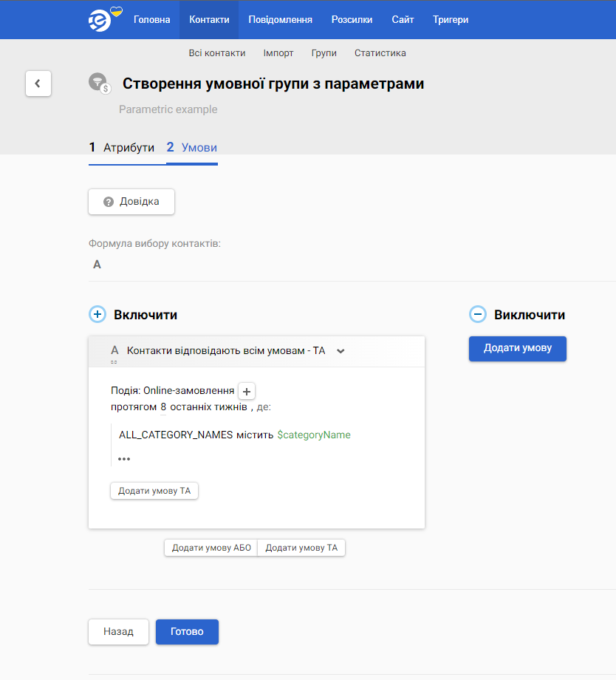616x680 pixels.
Task: Go to the Тригери menu
Action: tap(451, 19)
